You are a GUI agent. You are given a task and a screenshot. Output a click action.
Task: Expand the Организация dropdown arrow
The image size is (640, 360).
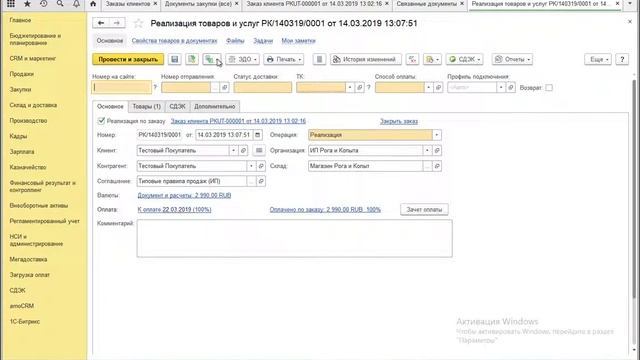[x=427, y=151]
